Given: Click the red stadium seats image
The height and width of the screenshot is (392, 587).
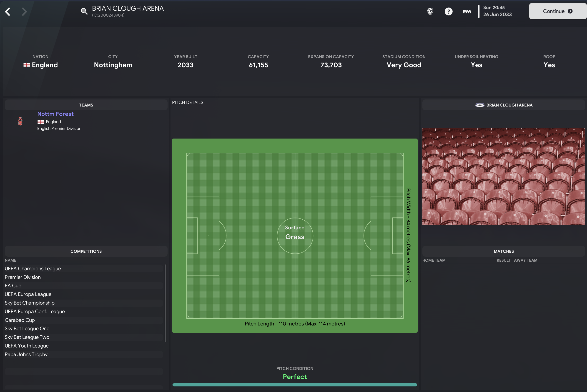Looking at the screenshot, I should (503, 176).
